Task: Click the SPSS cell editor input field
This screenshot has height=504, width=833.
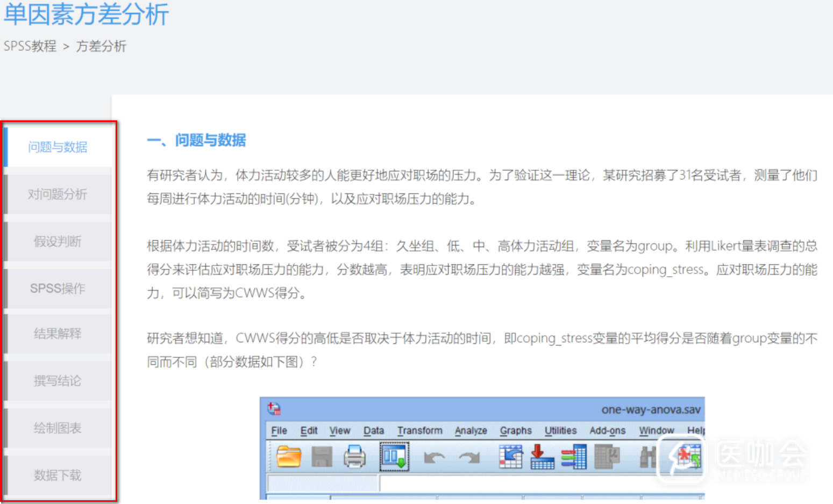Action: 538,484
